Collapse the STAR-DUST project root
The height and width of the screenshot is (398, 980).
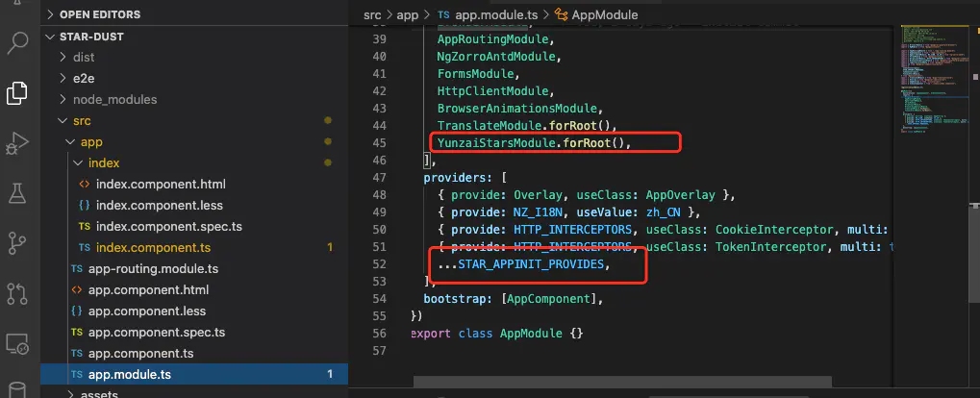pos(91,37)
